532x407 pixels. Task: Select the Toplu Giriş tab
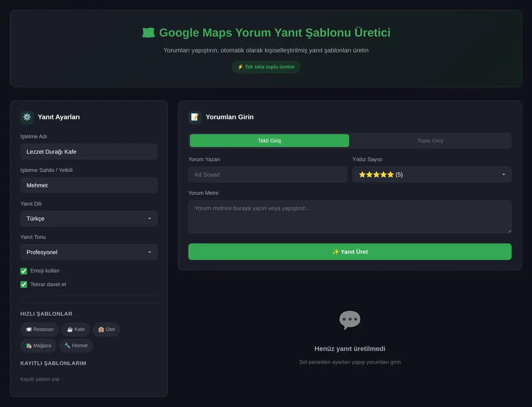430,141
